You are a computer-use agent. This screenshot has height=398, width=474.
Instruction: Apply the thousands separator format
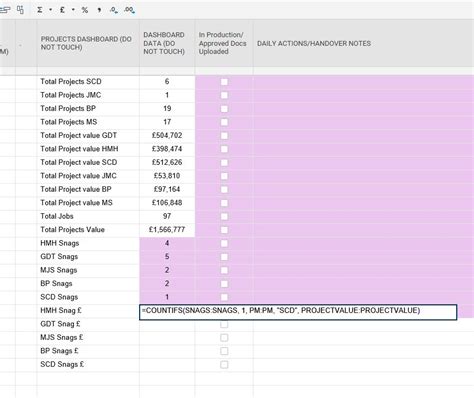99,10
